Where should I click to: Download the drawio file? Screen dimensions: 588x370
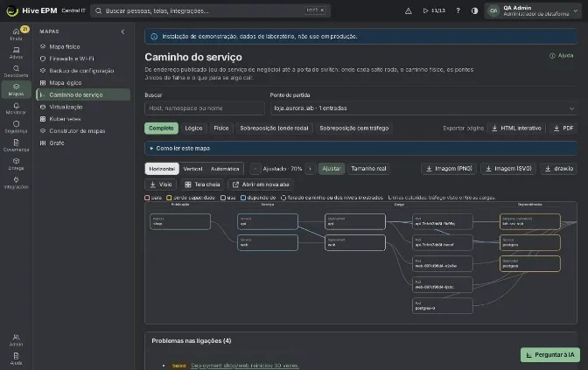click(x=559, y=169)
